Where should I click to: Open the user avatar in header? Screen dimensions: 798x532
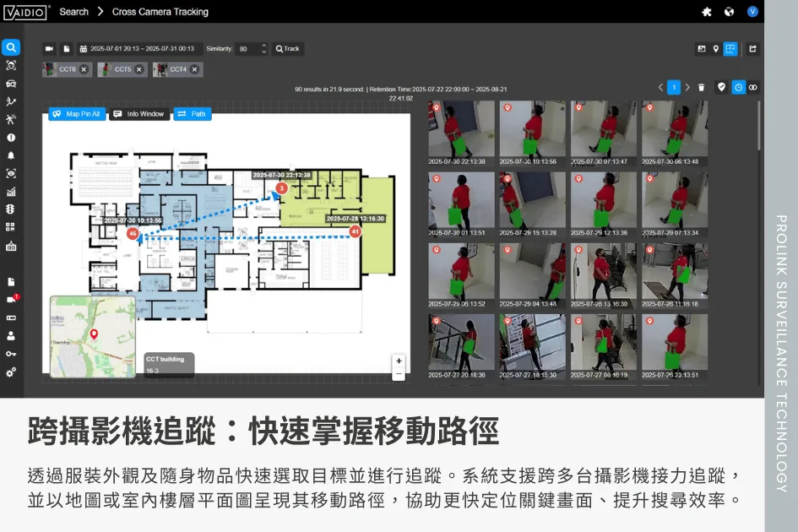pos(752,12)
